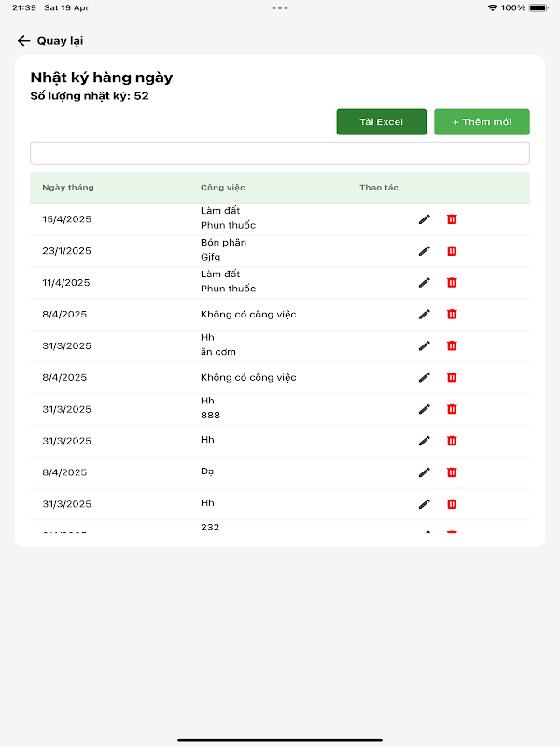Screen dimensions: 560x747
Task: Edit the Dạ diary entry
Action: coord(425,472)
